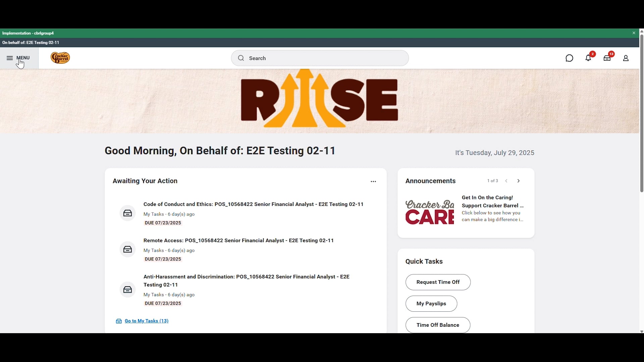This screenshot has width=644, height=362.
Task: Follow the Go to My Tasks (13) link
Action: (147, 321)
